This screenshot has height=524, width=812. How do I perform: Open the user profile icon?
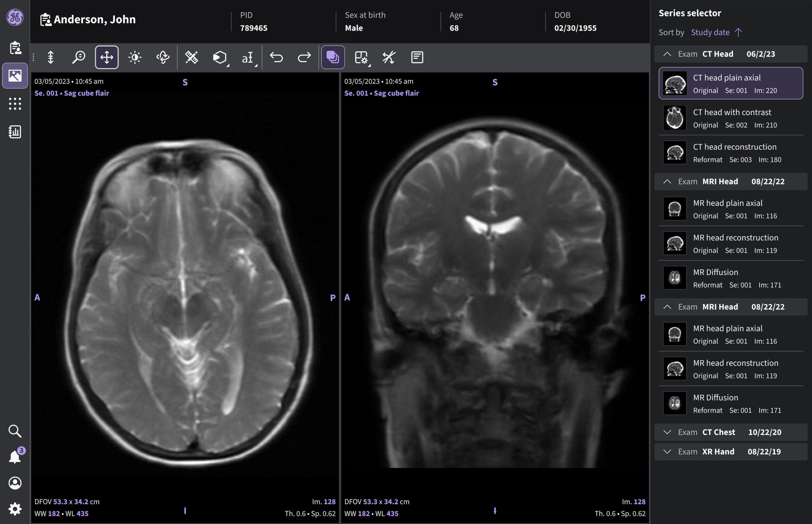coord(15,483)
